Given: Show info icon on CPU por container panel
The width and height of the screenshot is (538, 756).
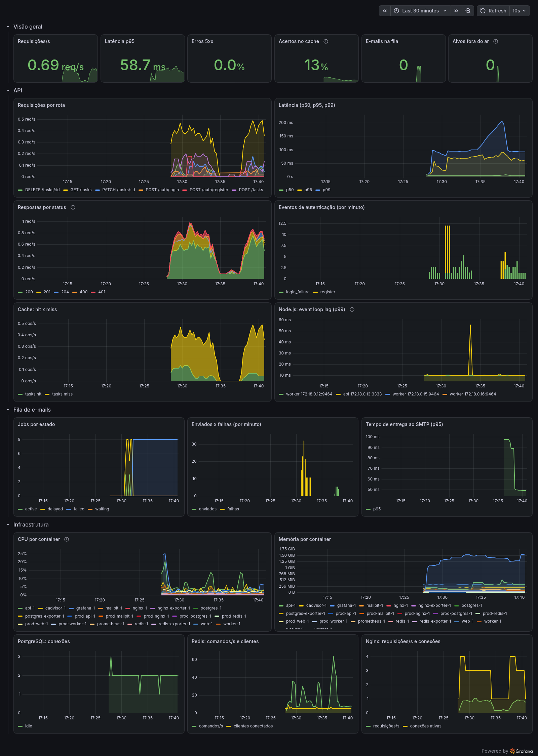Looking at the screenshot, I should click(67, 539).
